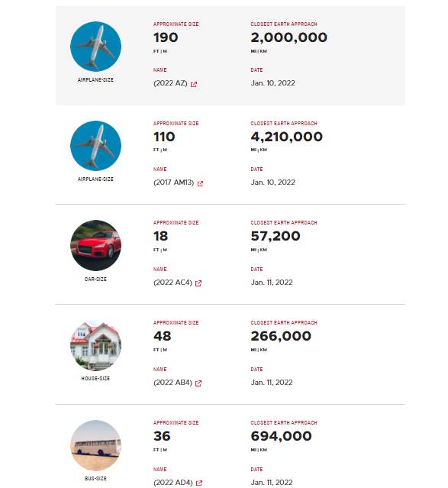Select the red car-size thumbnail image

[x=96, y=246]
